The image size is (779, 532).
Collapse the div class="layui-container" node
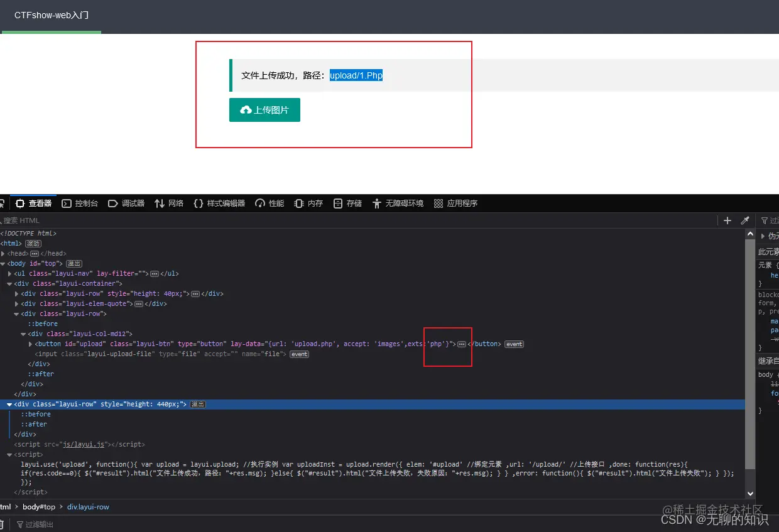click(10, 284)
